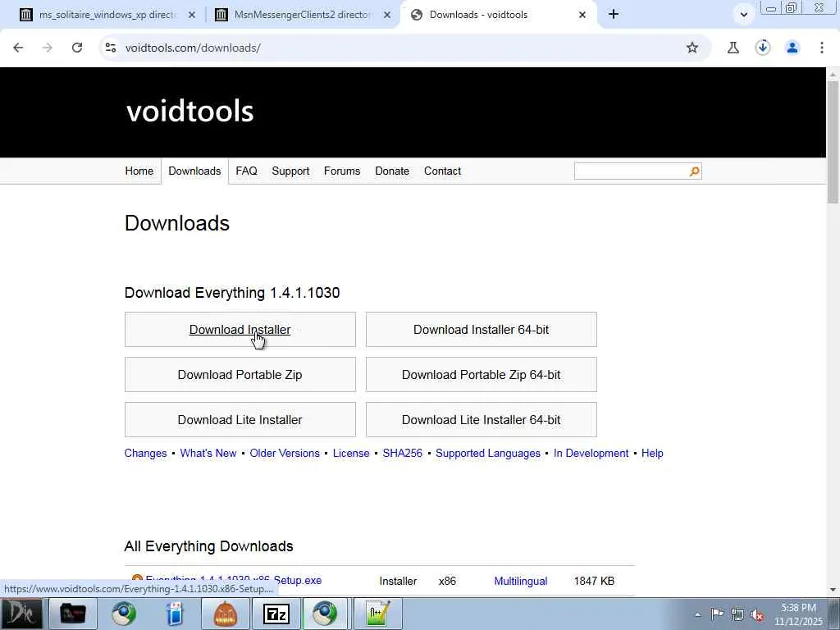Image resolution: width=840 pixels, height=630 pixels.
Task: Open the SHA256 link
Action: click(x=402, y=453)
